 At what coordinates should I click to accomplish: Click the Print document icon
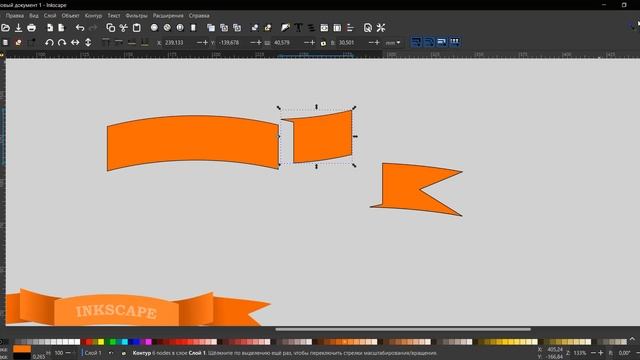tap(31, 28)
